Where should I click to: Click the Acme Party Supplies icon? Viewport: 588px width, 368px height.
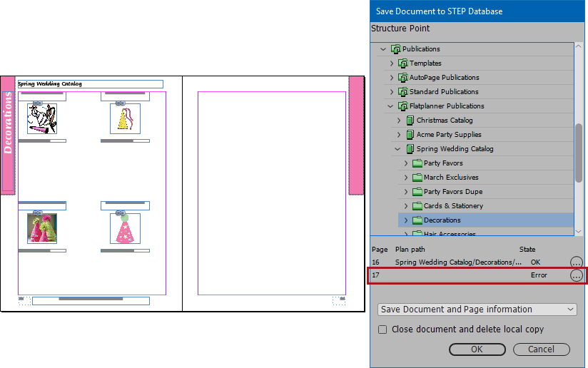(x=410, y=135)
